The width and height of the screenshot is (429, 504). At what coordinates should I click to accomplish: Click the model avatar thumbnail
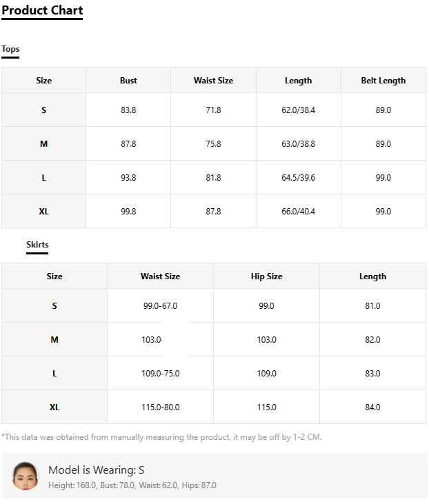(x=26, y=476)
